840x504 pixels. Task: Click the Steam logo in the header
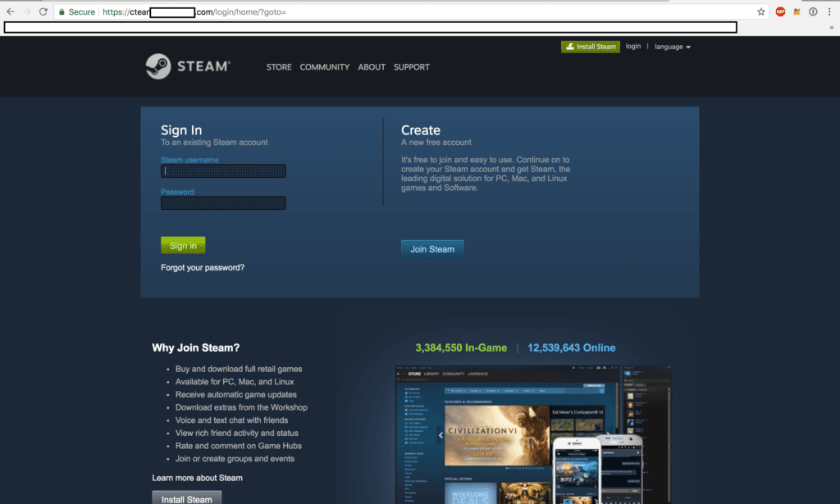click(188, 66)
